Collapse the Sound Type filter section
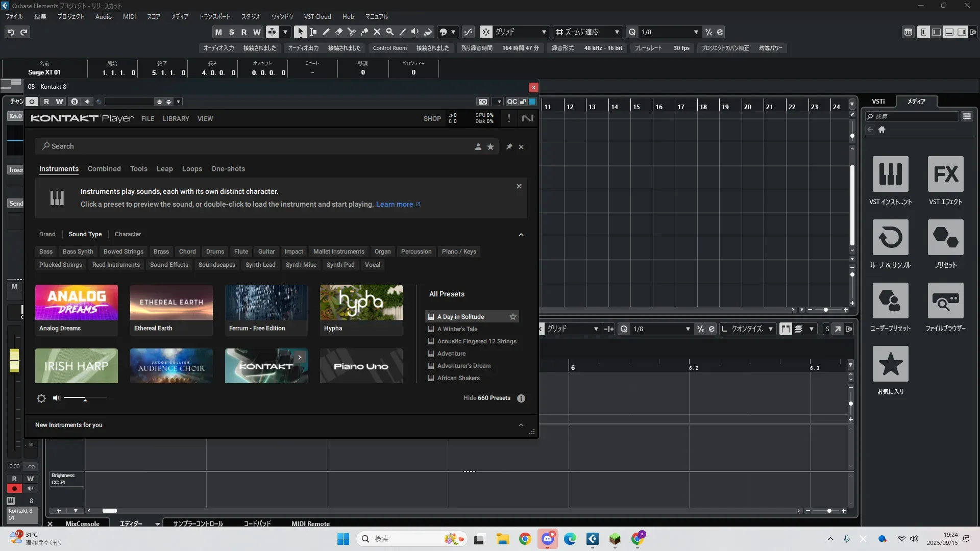 (521, 235)
